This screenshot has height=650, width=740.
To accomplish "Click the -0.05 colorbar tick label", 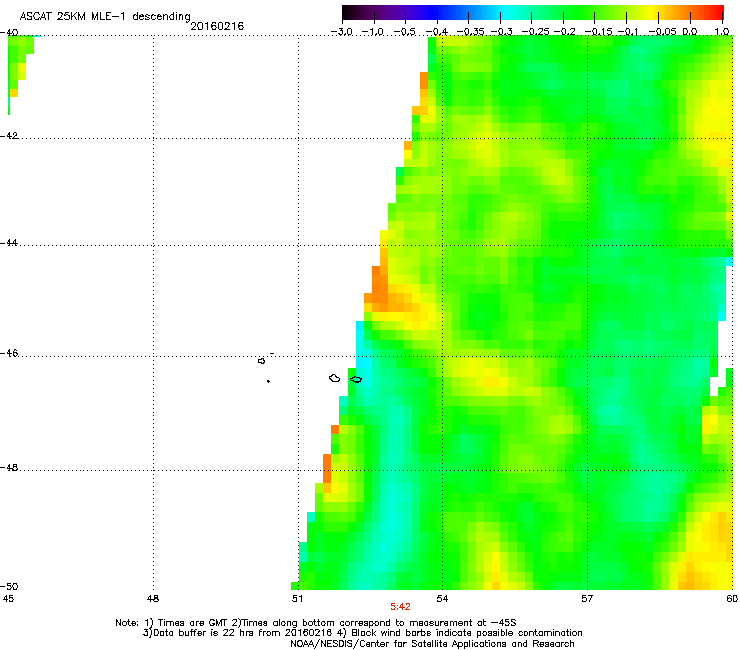I will [662, 32].
